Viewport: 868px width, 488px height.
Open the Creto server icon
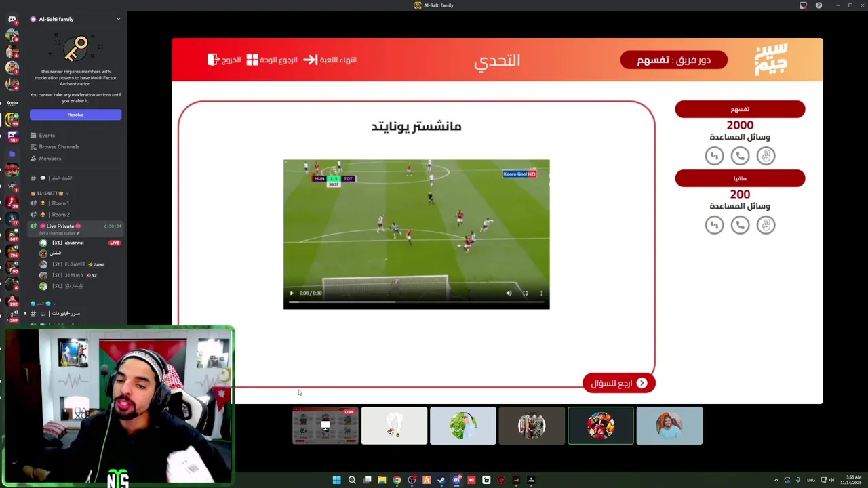click(12, 103)
